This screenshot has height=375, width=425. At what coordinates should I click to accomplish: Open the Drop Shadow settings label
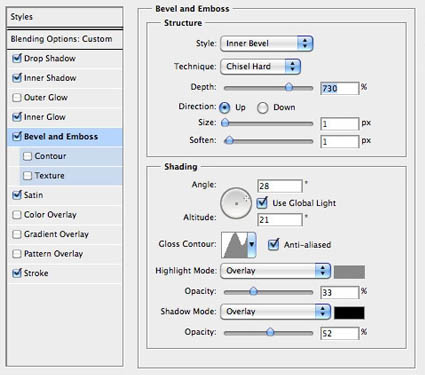(50, 58)
